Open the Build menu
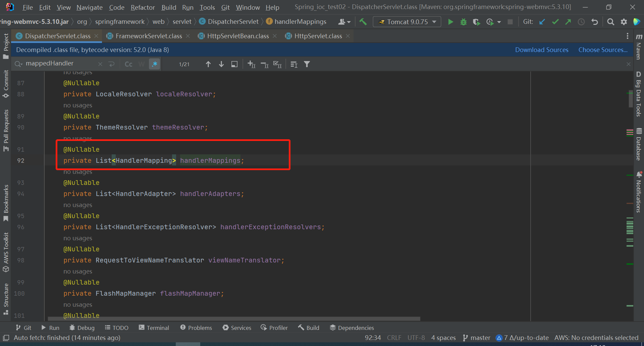644x346 pixels. coord(169,7)
